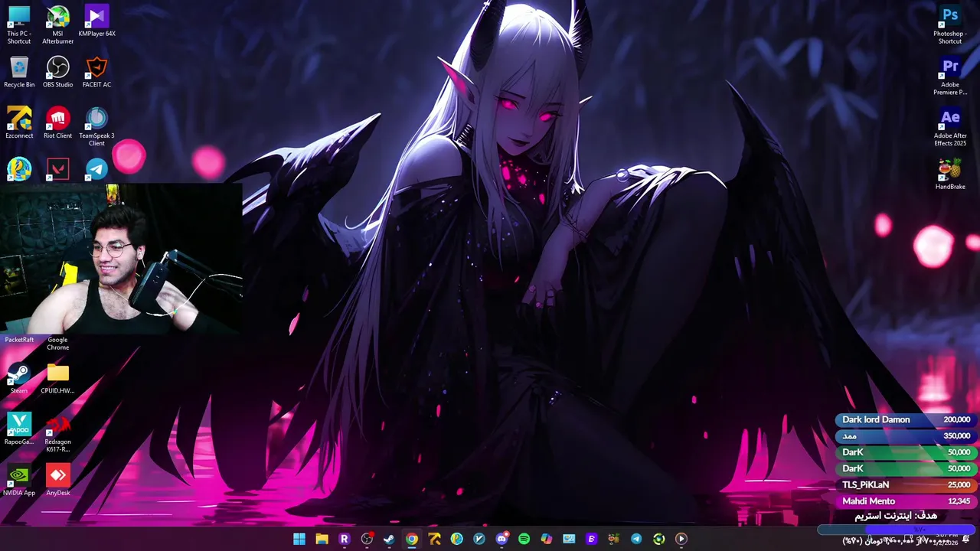Open Telegram from the taskbar
The image size is (980, 551).
coord(636,539)
